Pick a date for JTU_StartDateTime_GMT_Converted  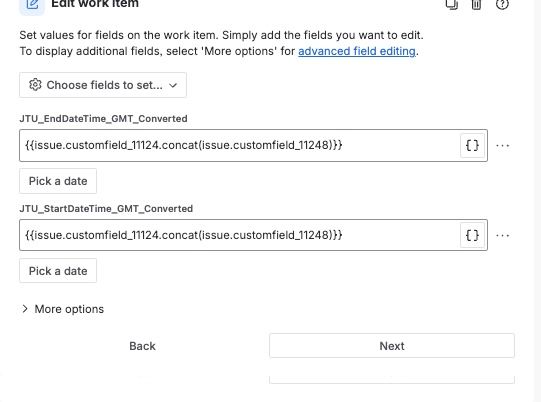58,271
